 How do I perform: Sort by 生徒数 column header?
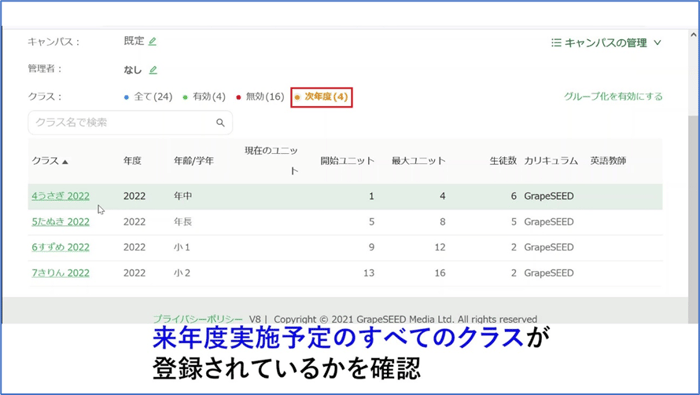click(x=503, y=161)
